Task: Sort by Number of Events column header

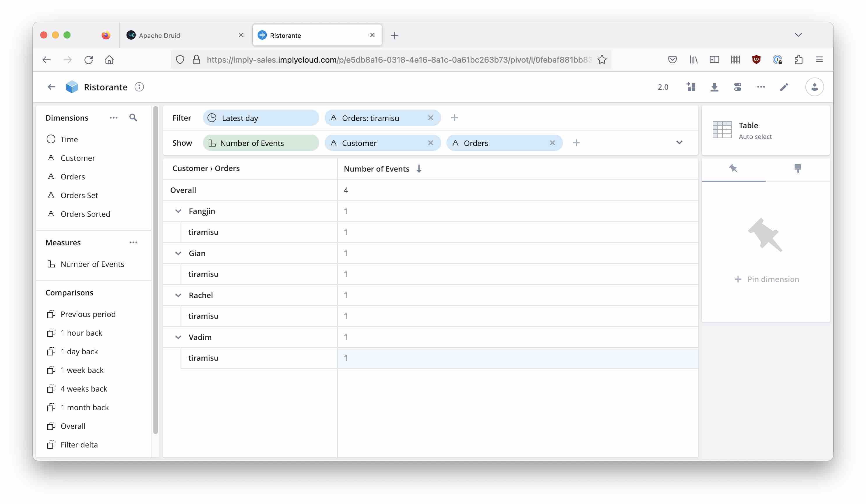Action: pos(377,169)
